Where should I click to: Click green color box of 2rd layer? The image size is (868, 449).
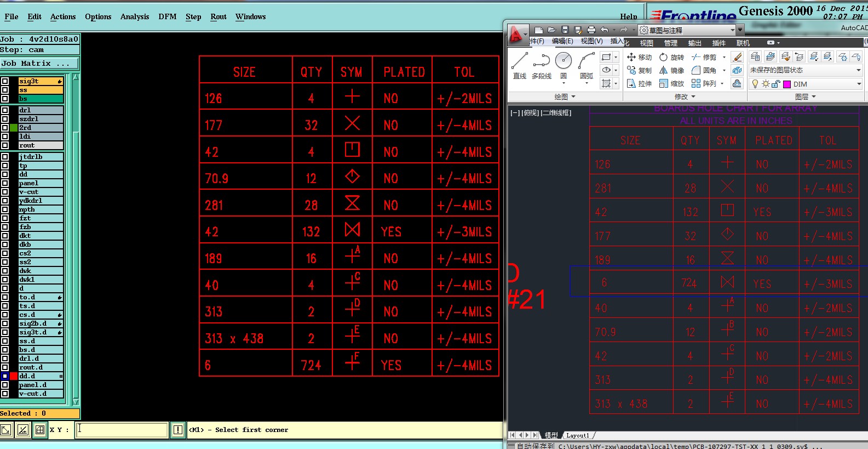click(x=14, y=128)
